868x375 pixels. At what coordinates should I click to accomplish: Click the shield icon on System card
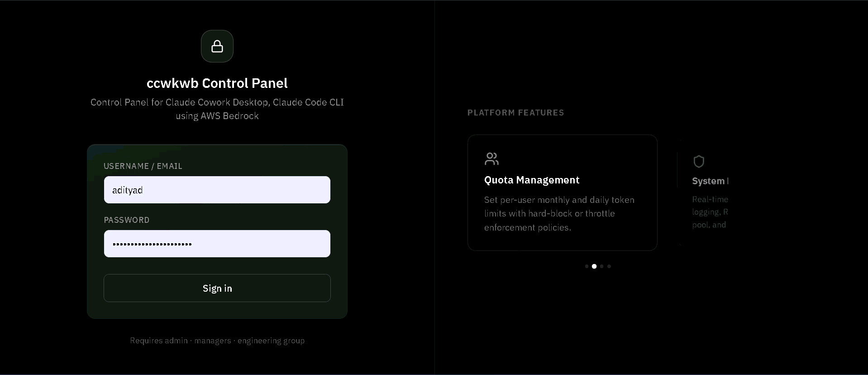699,161
